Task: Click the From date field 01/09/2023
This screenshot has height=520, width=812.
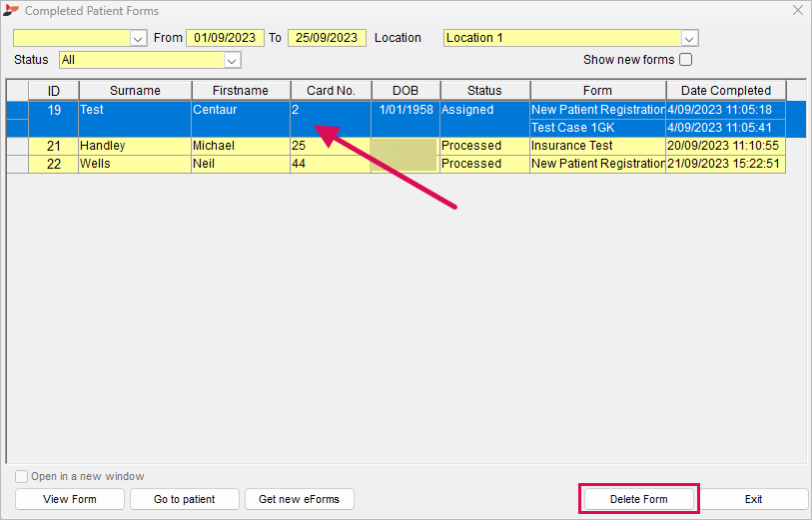Action: coord(225,38)
